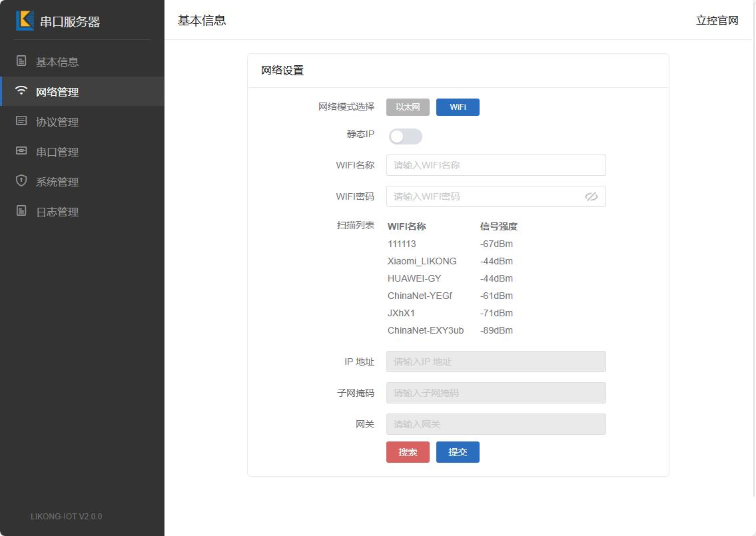Click the WIFI名称 scan list column header
The image size is (756, 536).
[x=406, y=226]
